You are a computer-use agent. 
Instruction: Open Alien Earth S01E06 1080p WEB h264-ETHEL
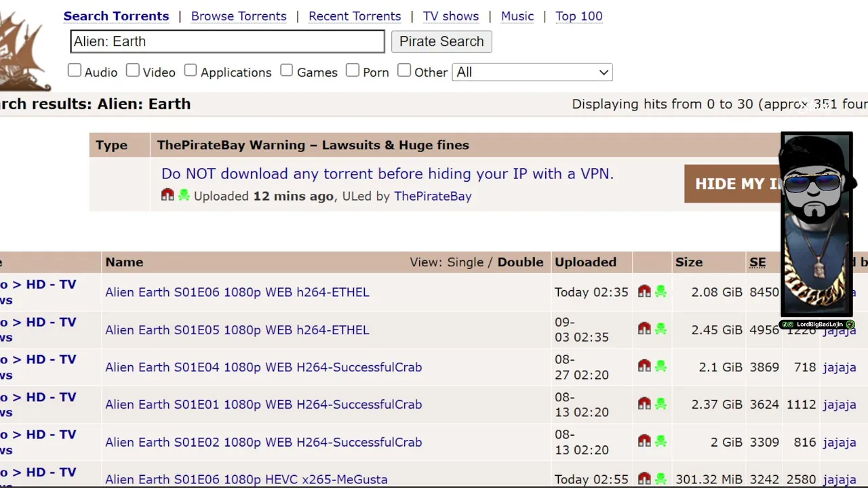(x=237, y=292)
